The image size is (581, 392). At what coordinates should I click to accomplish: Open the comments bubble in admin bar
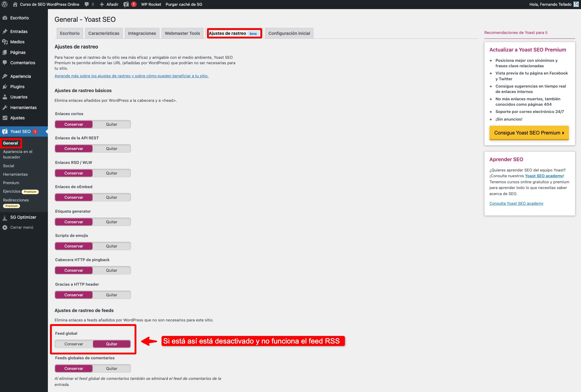click(x=89, y=4)
